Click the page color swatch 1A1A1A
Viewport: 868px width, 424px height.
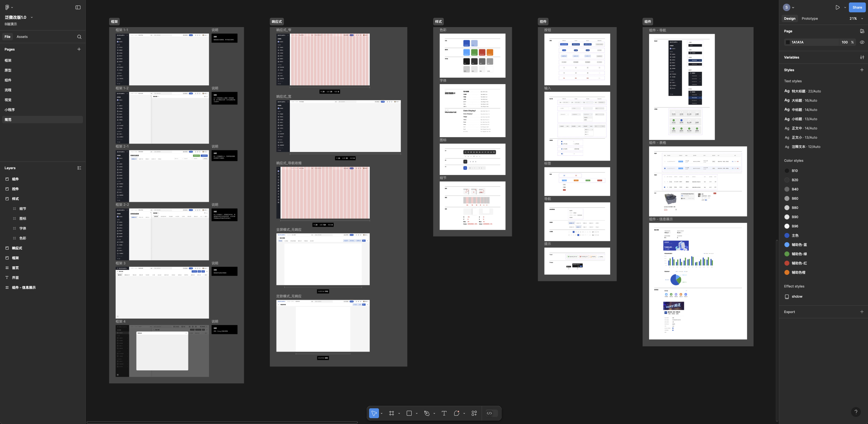[x=788, y=42]
